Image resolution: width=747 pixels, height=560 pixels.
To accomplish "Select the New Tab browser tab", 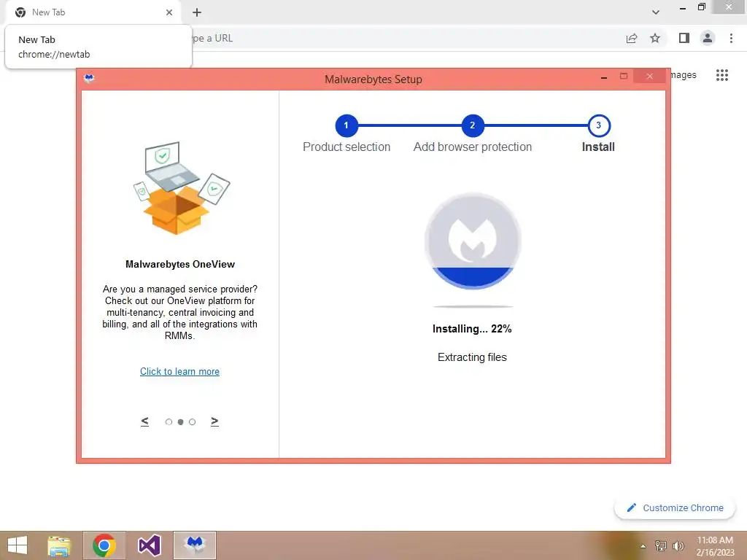I will tap(93, 12).
